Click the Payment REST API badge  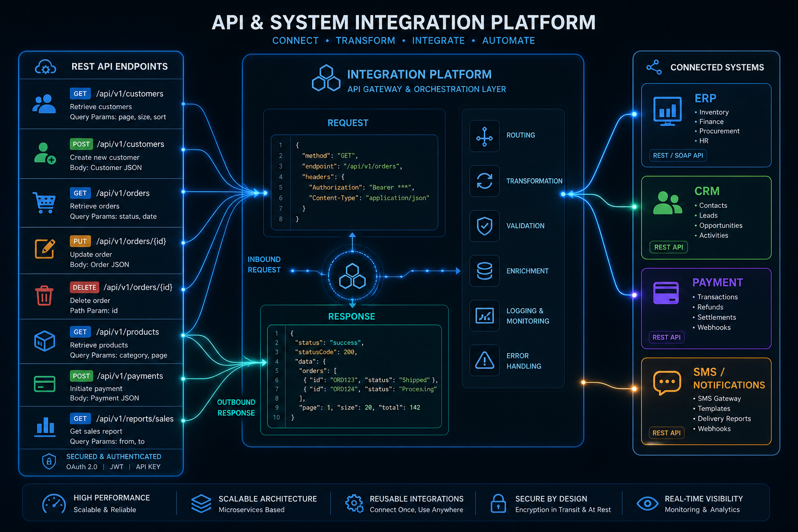(x=667, y=337)
